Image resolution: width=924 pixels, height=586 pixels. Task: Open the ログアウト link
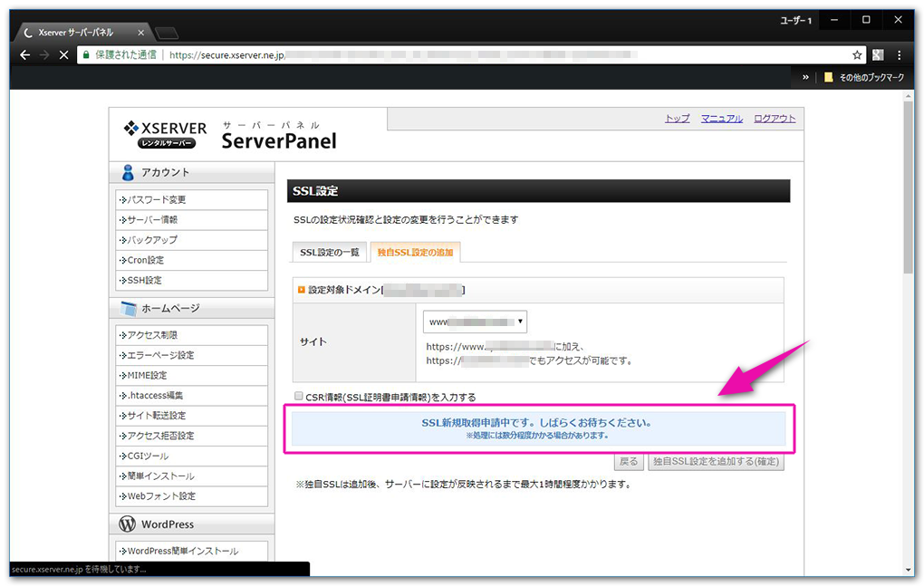pos(774,118)
